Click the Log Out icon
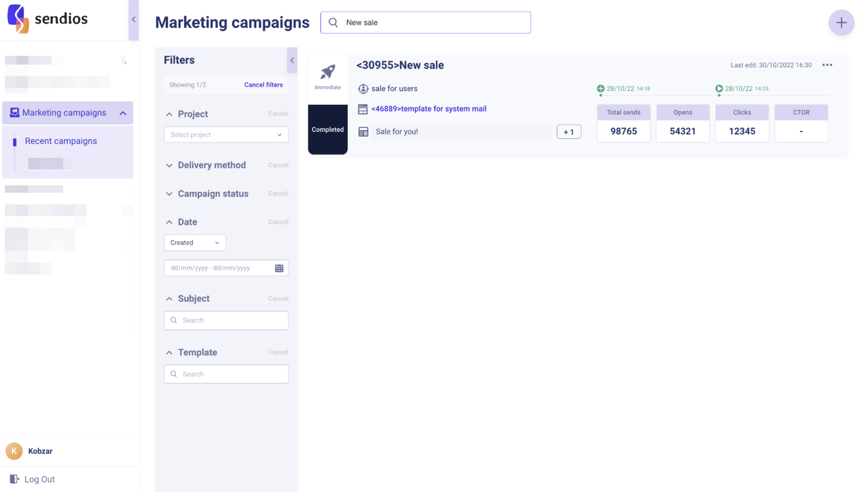The image size is (868, 492). 14,479
